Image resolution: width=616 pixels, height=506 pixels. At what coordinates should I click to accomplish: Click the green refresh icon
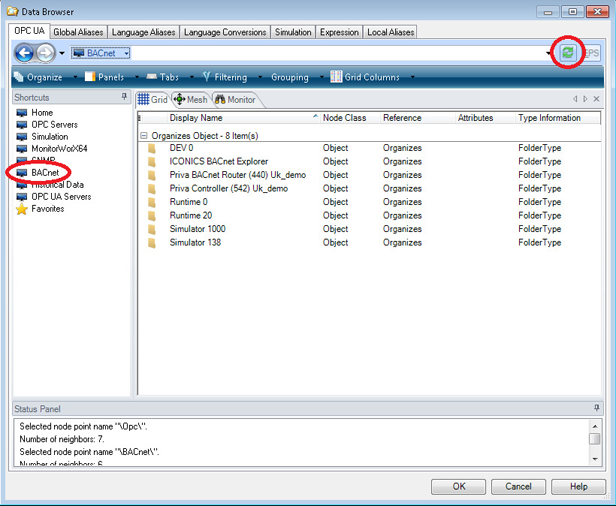click(568, 53)
